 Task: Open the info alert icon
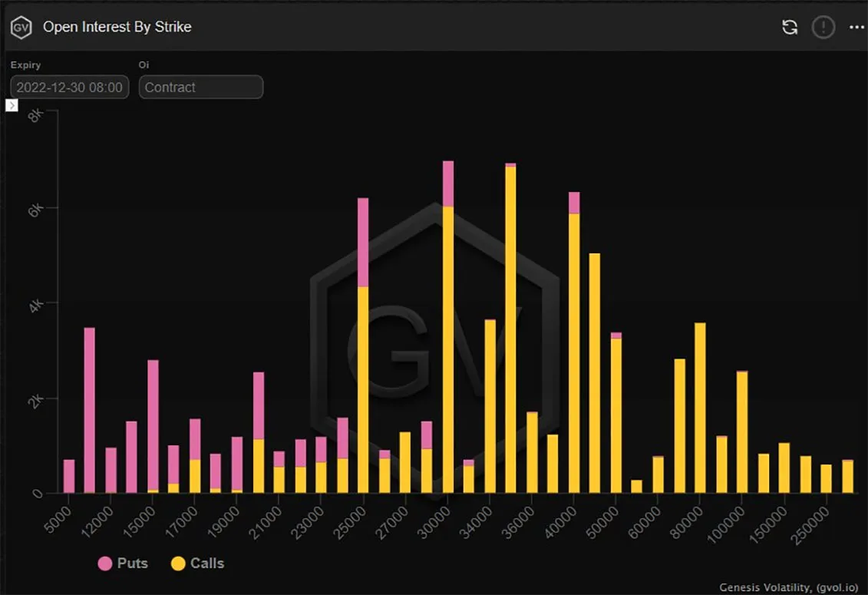pos(823,27)
